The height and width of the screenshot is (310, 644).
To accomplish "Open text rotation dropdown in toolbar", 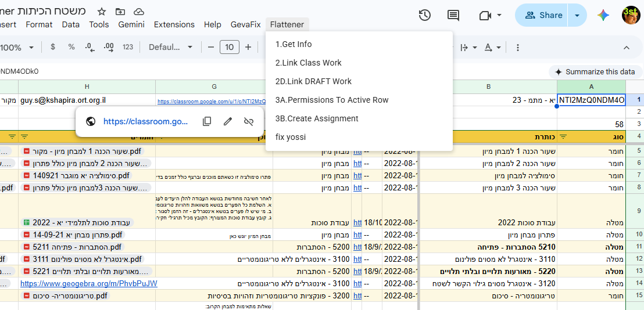I will point(492,48).
